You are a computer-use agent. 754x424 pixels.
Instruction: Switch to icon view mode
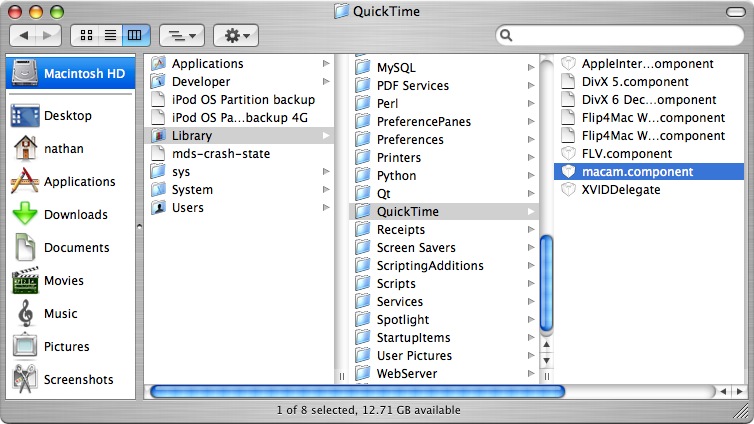(87, 35)
